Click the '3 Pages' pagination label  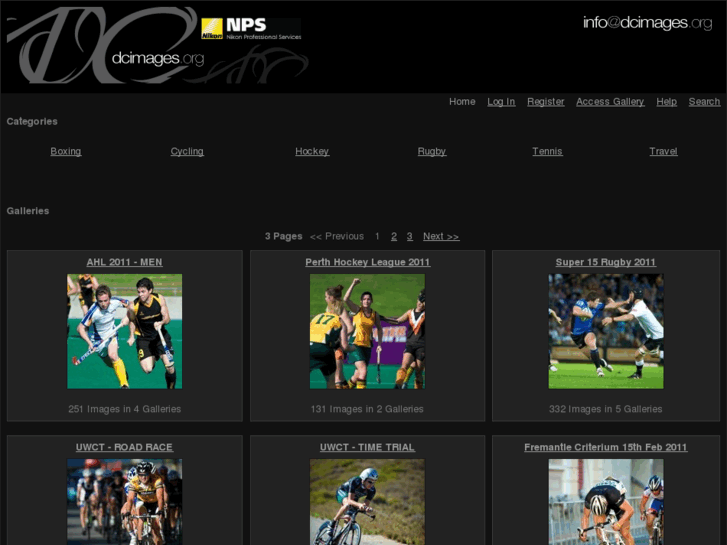pyautogui.click(x=283, y=236)
